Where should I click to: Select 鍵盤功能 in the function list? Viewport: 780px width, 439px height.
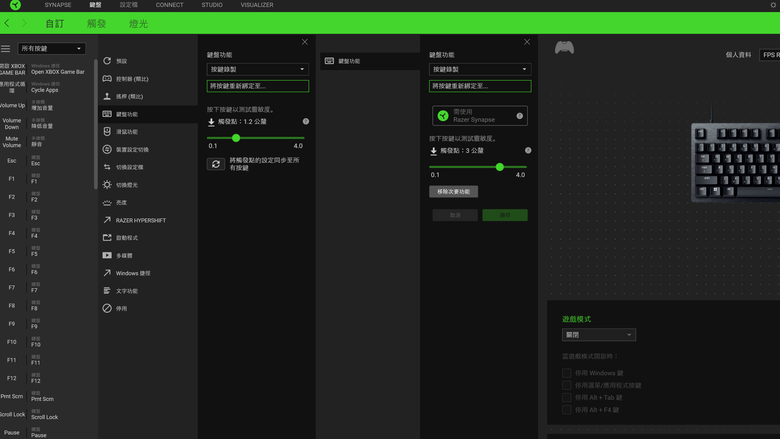tap(148, 114)
